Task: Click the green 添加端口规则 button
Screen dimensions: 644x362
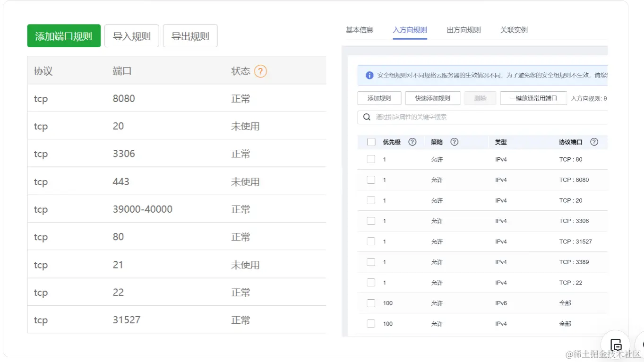Action: 64,36
